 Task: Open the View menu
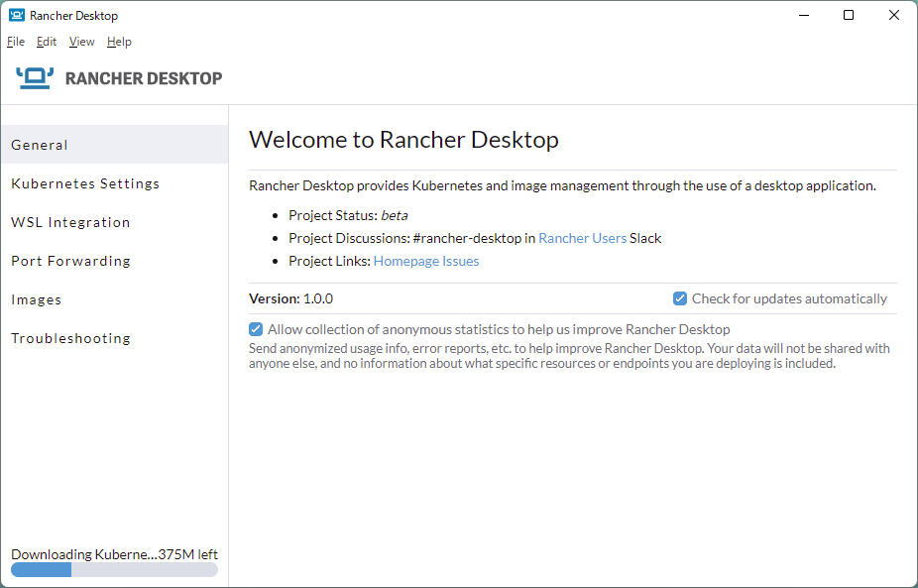pyautogui.click(x=81, y=42)
